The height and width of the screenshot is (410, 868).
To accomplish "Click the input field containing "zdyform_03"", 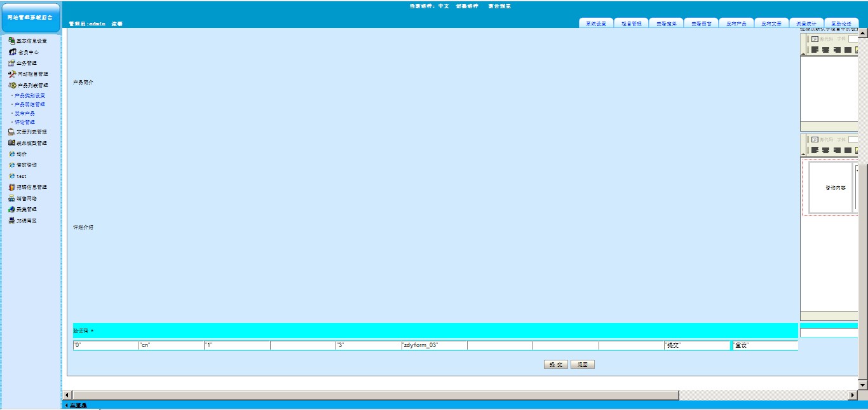I will (x=434, y=346).
